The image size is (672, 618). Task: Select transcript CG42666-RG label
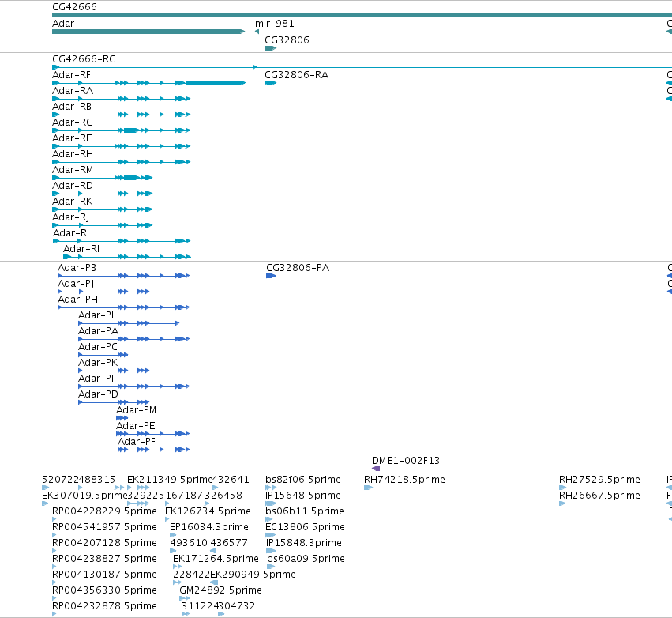pos(84,59)
